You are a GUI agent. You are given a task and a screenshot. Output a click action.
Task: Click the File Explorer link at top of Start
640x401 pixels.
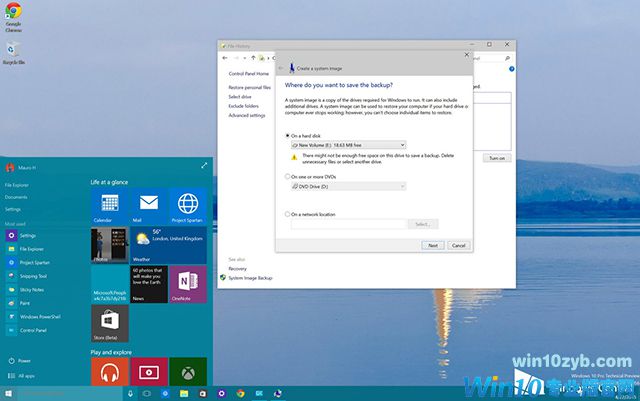pyautogui.click(x=17, y=185)
